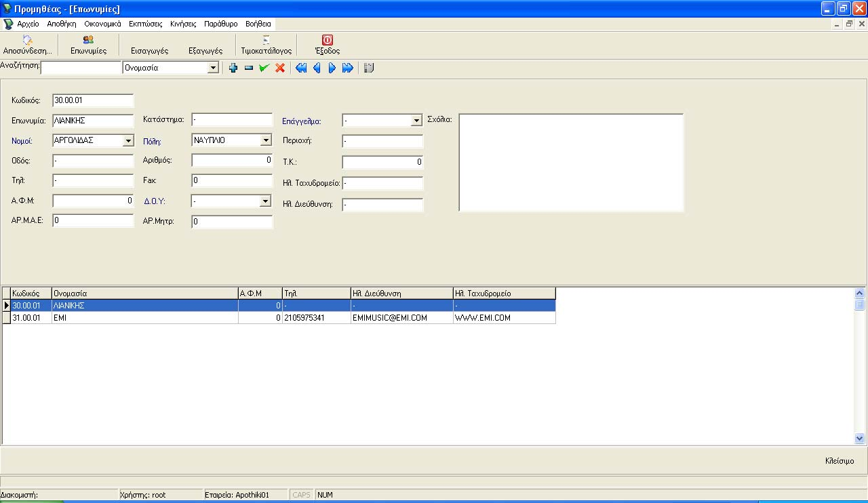Screen dimensions: 868x503
Task: Click the Τηλ input field
Action: (x=93, y=181)
